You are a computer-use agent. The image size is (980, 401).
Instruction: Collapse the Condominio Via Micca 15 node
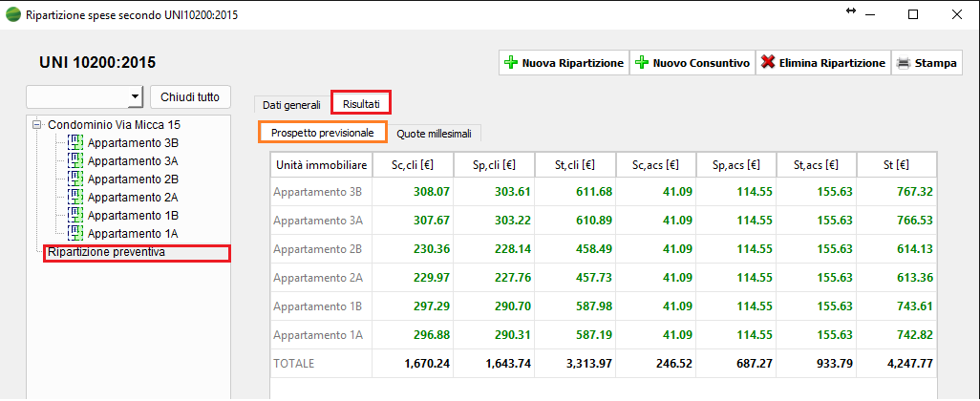[x=36, y=125]
